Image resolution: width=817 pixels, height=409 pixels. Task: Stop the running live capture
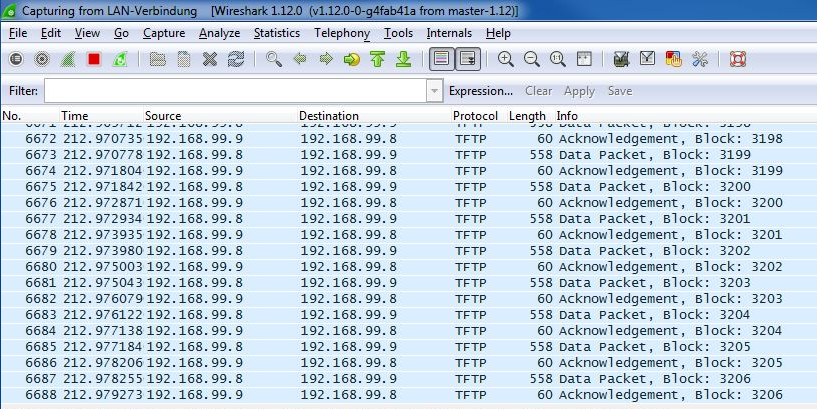[94, 59]
